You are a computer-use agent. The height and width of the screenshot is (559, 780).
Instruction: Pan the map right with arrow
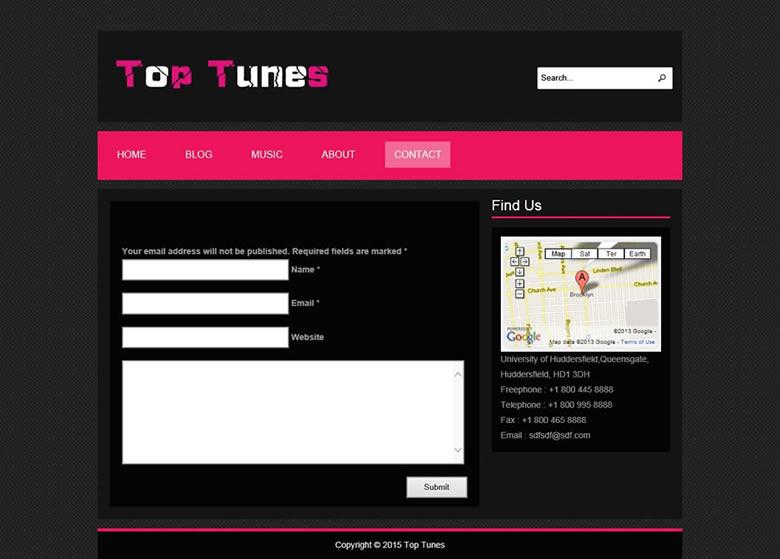[x=525, y=262]
